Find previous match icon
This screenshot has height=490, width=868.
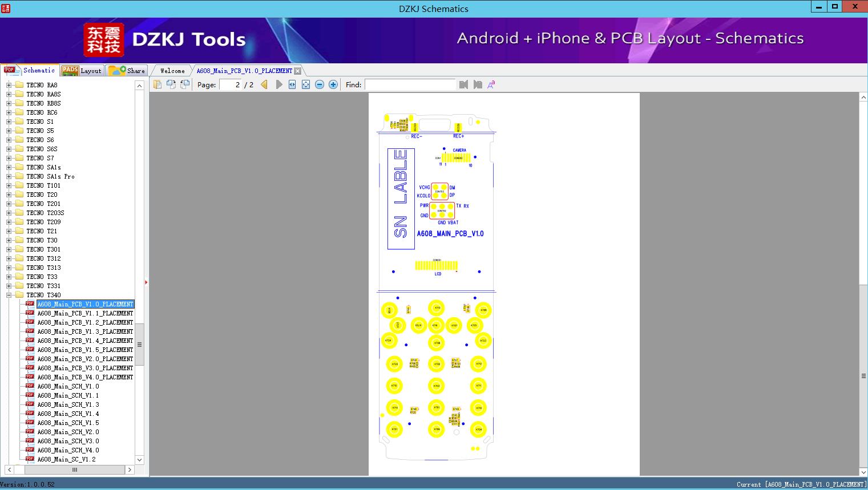(463, 84)
